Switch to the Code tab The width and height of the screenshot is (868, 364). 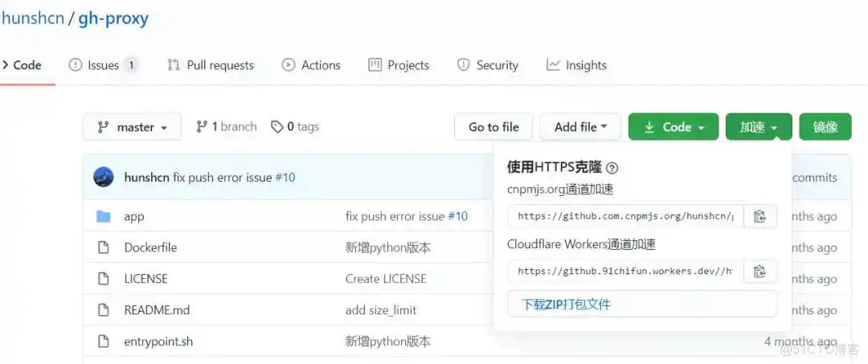[x=23, y=65]
